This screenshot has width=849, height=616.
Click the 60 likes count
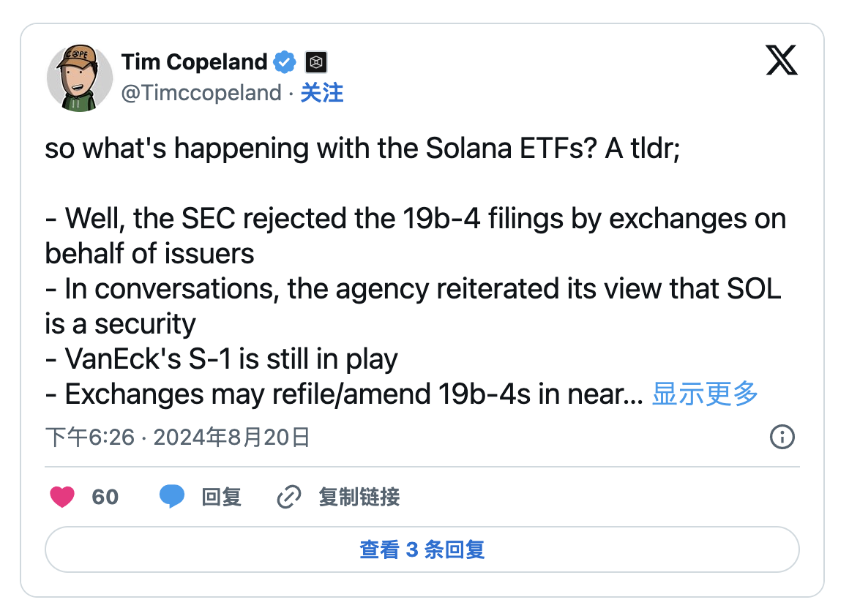tap(105, 497)
